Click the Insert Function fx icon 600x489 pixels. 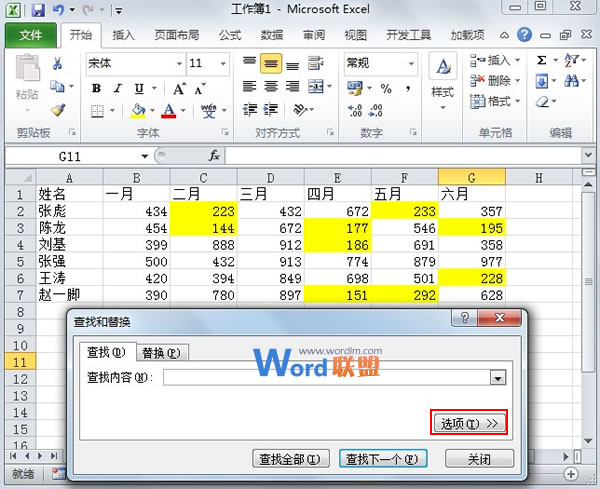pos(214,156)
